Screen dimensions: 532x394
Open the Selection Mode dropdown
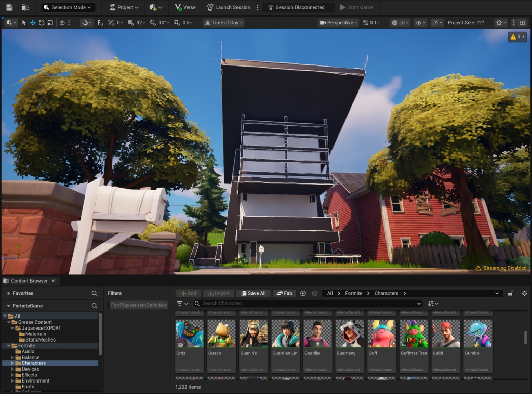coord(68,7)
